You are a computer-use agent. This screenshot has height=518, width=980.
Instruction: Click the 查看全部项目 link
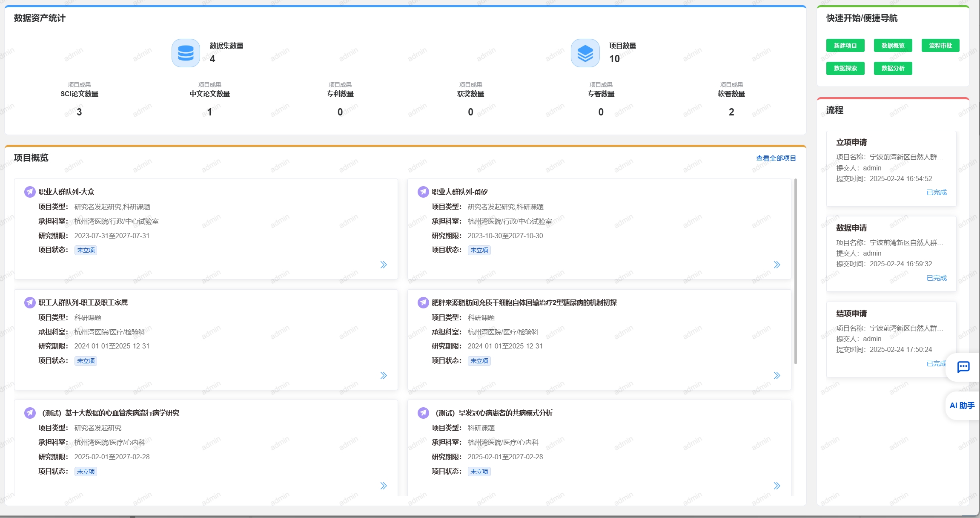point(776,158)
